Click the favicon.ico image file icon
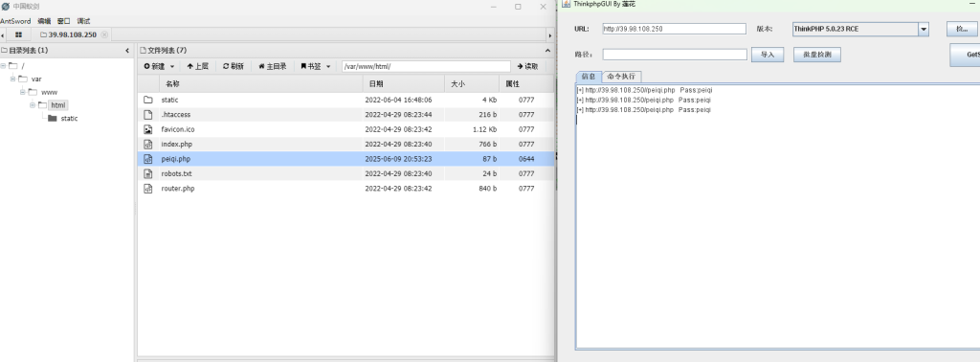Image resolution: width=980 pixels, height=362 pixels. [x=148, y=129]
